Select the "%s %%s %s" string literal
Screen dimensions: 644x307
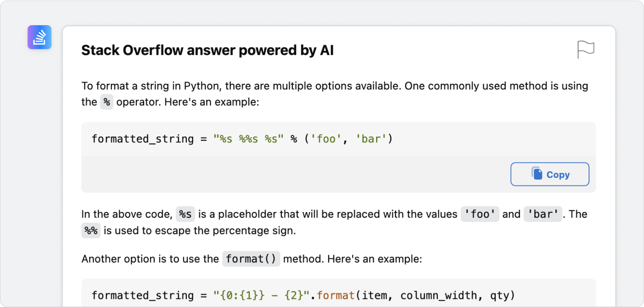[249, 139]
